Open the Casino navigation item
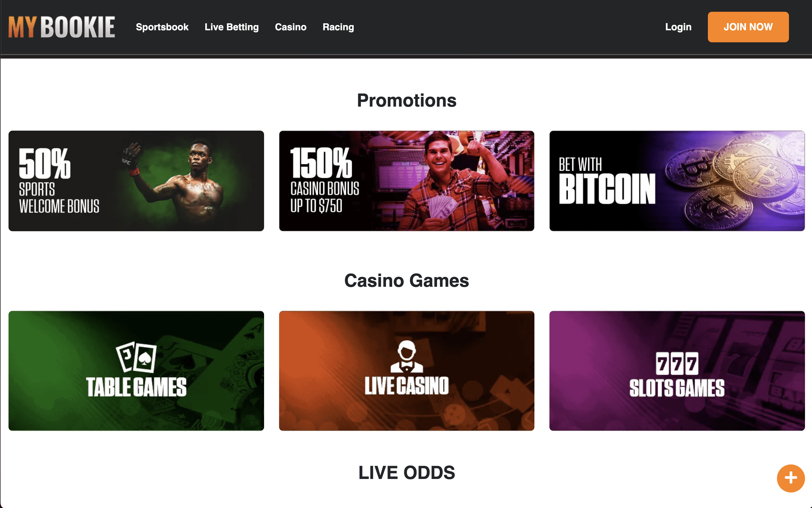The height and width of the screenshot is (508, 812). pyautogui.click(x=291, y=27)
